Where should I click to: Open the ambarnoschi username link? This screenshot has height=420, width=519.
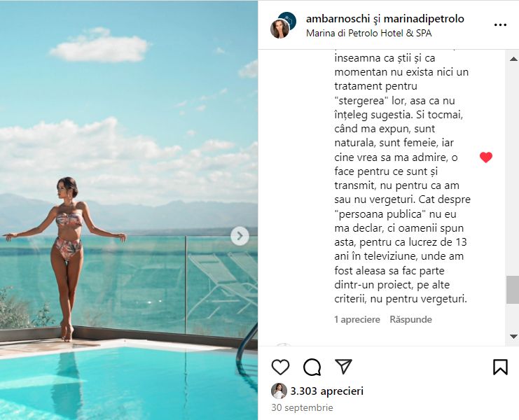(338, 19)
